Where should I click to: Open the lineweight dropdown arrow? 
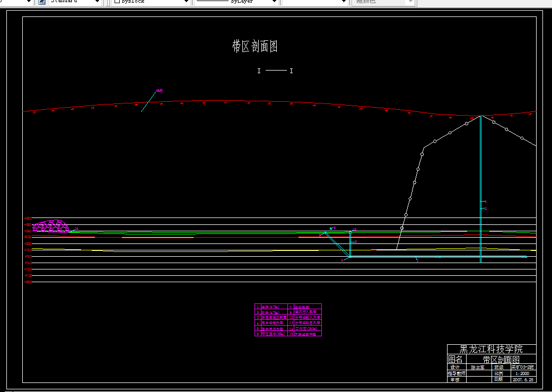(x=344, y=2)
